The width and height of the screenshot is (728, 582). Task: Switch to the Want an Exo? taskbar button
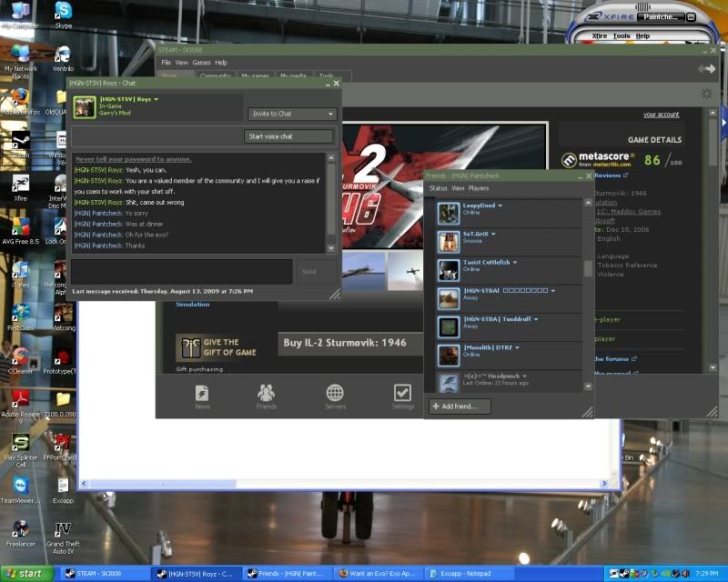379,574
